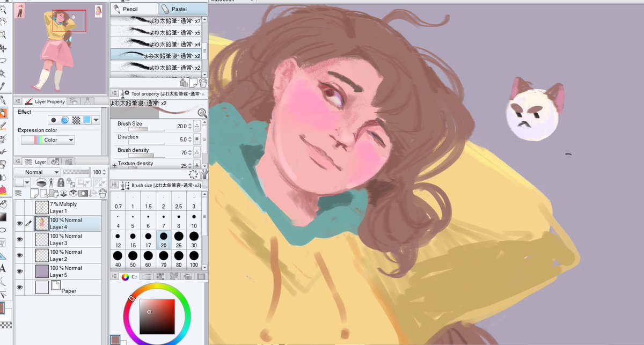
Task: Show Layer 1 via visibility box
Action: point(19,208)
